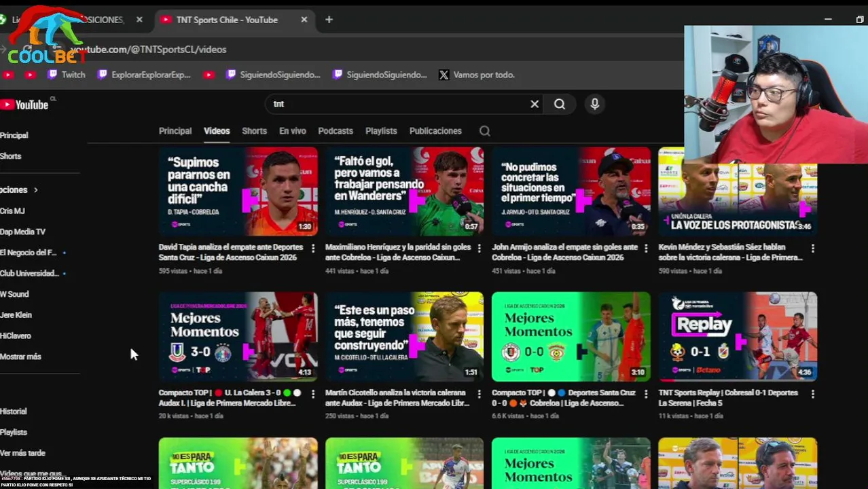
Task: Open Ver más tarde in sidebar
Action: pos(23,453)
